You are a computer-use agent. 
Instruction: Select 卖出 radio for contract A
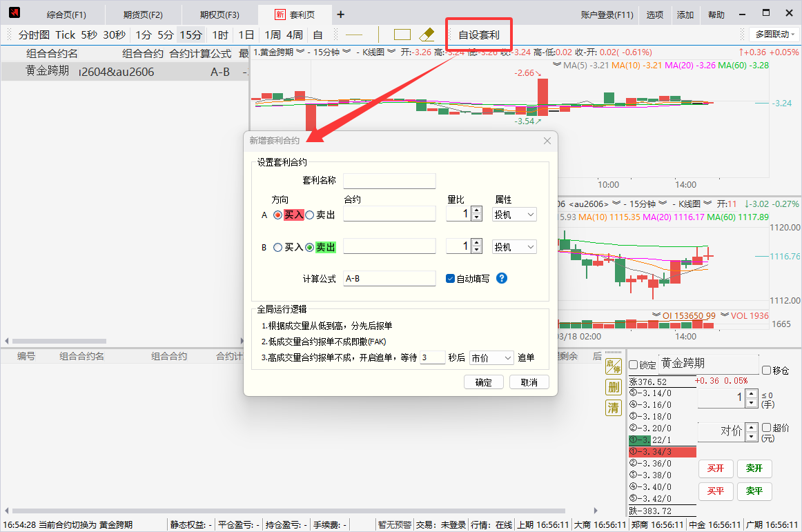(x=310, y=215)
